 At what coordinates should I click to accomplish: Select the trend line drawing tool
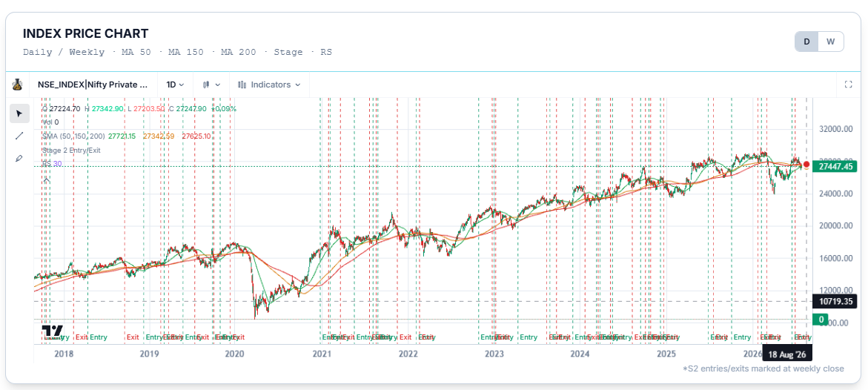(x=19, y=136)
